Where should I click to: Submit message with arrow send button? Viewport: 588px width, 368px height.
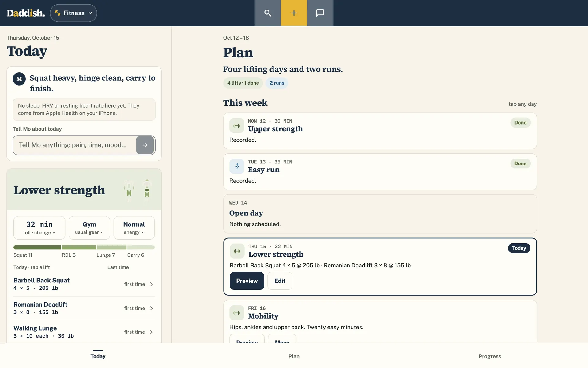click(x=145, y=145)
